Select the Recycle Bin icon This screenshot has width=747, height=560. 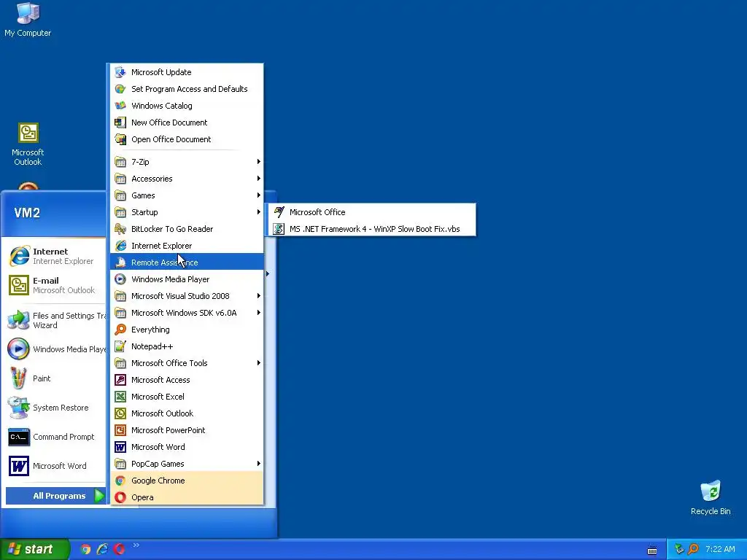pos(711,497)
